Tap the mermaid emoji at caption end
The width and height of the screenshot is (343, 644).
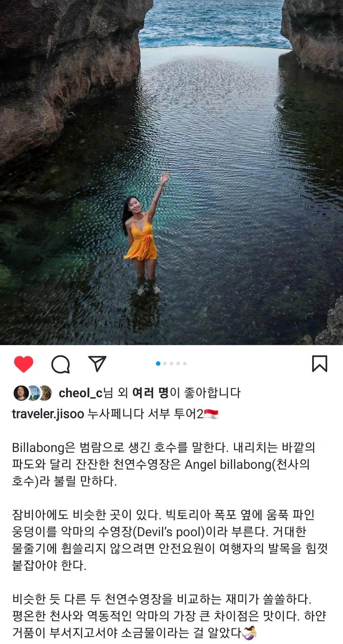[x=249, y=633]
